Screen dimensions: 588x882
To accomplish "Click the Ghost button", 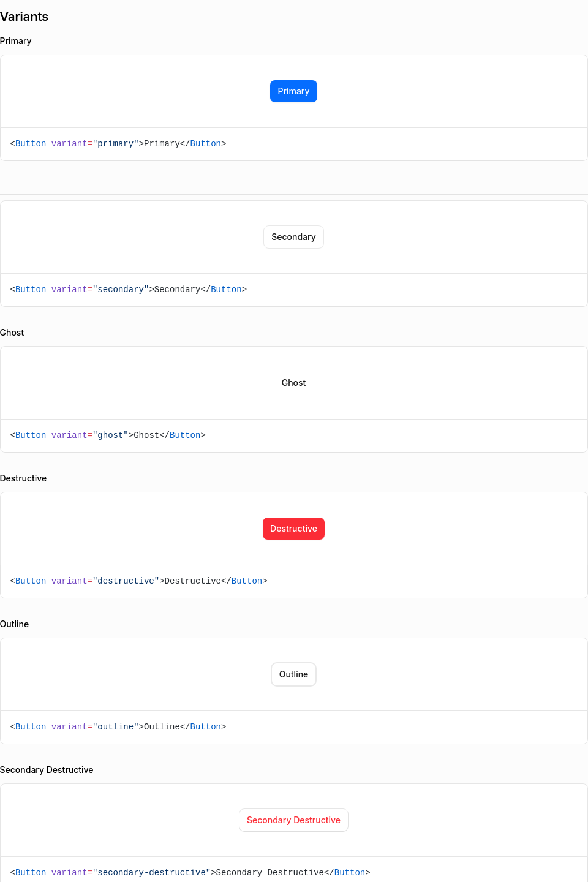I will (x=293, y=383).
